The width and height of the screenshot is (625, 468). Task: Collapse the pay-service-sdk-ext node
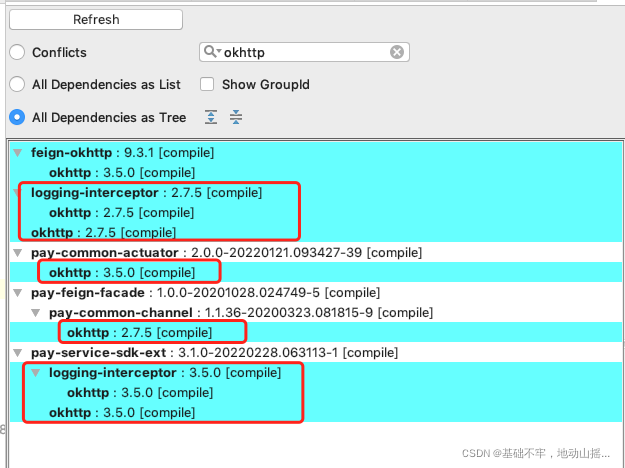18,353
